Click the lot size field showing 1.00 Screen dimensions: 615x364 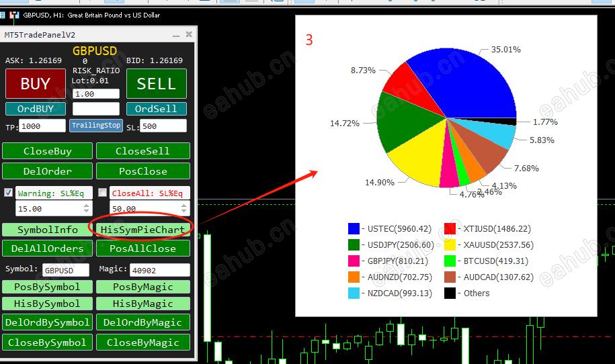tap(96, 94)
